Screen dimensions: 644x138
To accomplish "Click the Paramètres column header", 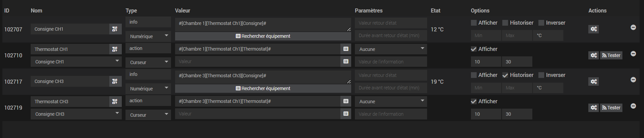I will [368, 10].
